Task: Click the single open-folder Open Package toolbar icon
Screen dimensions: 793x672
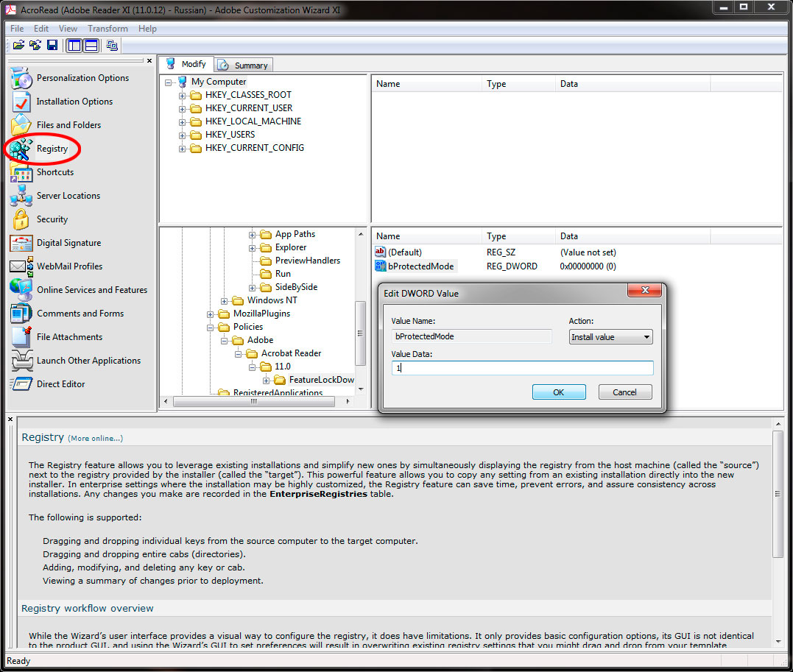Action: pyautogui.click(x=18, y=45)
